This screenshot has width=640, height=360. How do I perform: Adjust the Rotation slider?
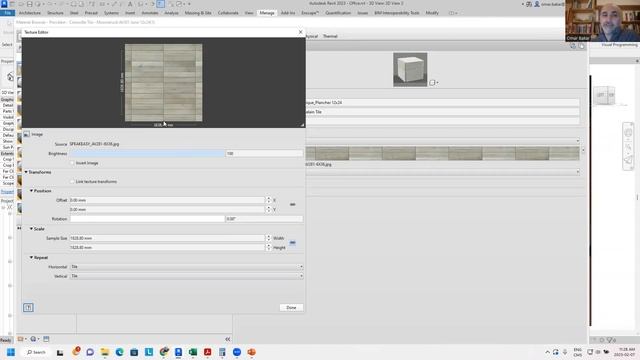coord(147,219)
